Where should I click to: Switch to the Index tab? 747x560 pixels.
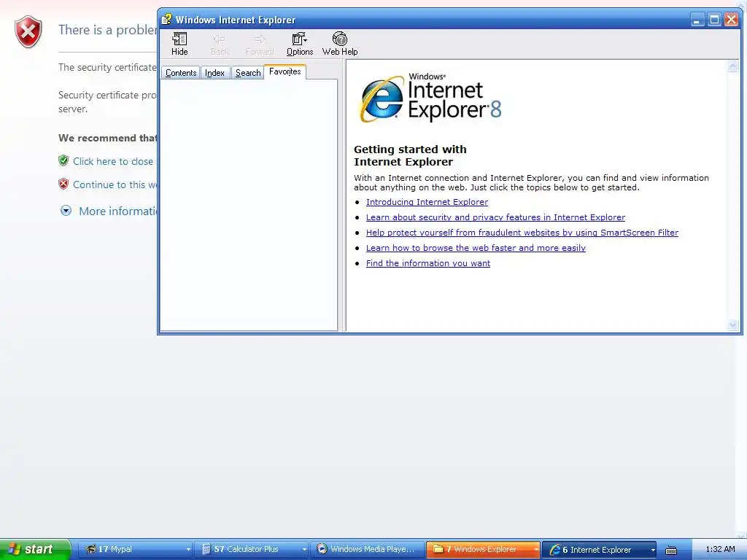point(215,73)
